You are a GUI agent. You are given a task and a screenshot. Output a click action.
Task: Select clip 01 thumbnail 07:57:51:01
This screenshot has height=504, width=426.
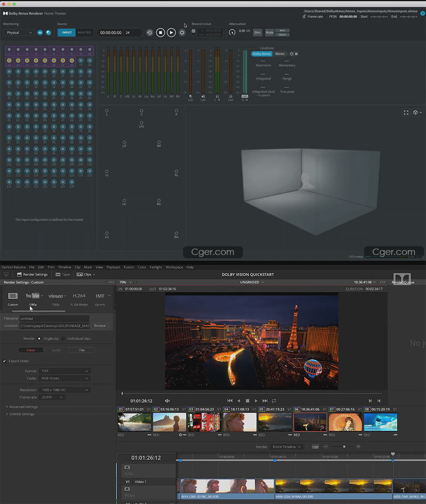[x=134, y=422]
